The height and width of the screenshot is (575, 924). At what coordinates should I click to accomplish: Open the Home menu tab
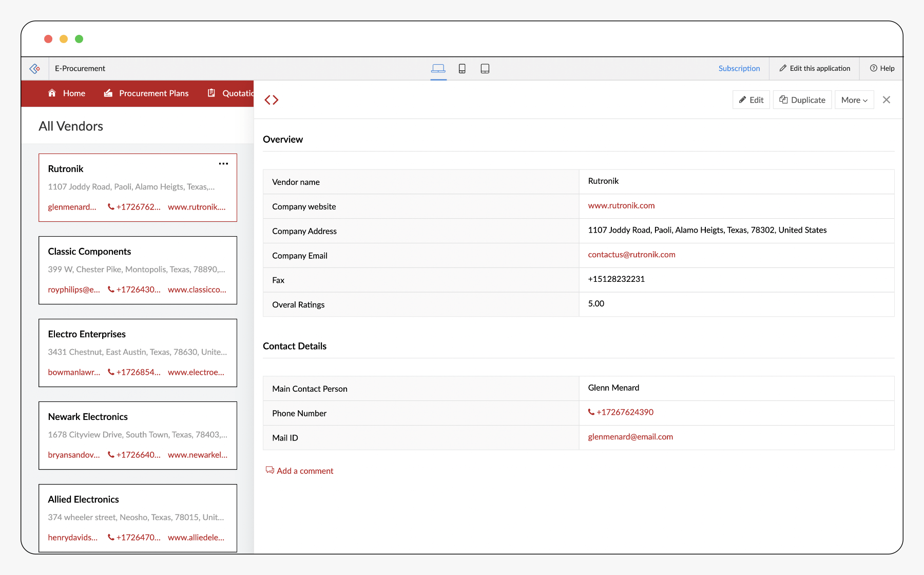tap(67, 93)
